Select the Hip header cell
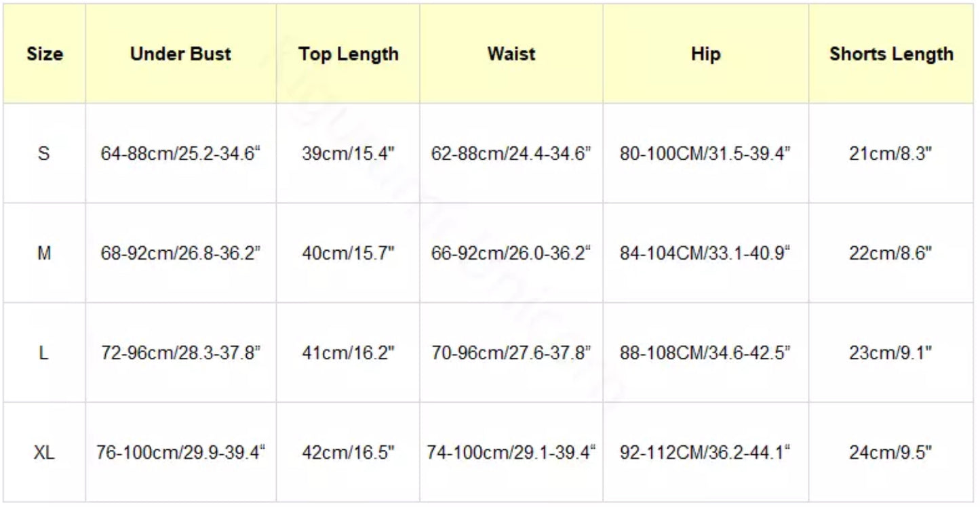 click(x=705, y=54)
